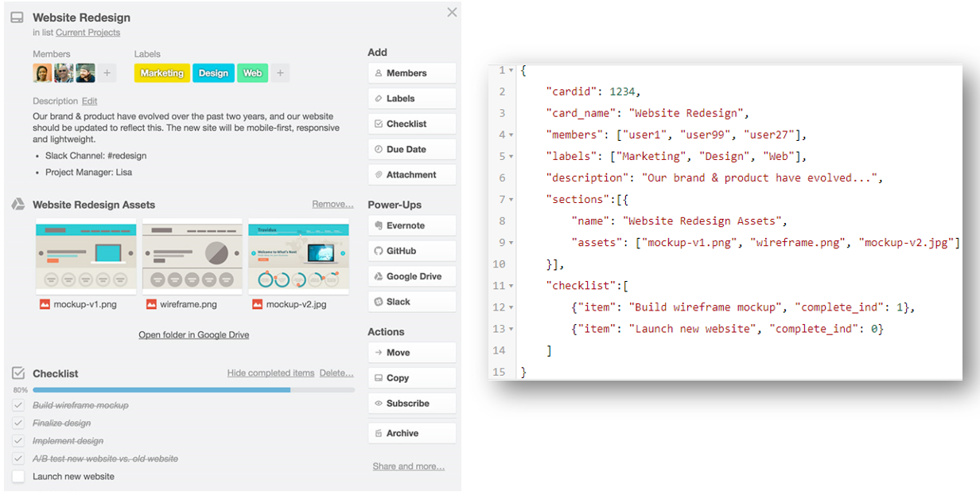
Task: Collapse the checklist array on line 11
Action: pos(511,286)
